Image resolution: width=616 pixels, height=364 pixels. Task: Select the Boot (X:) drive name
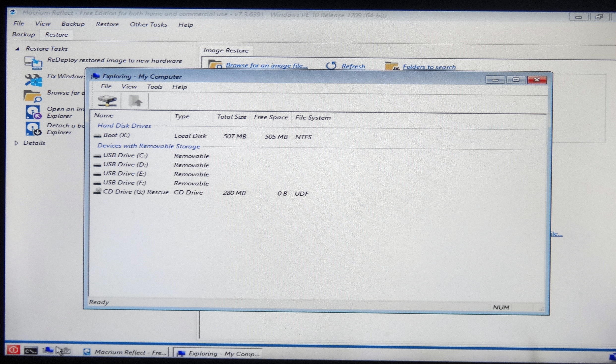(117, 135)
